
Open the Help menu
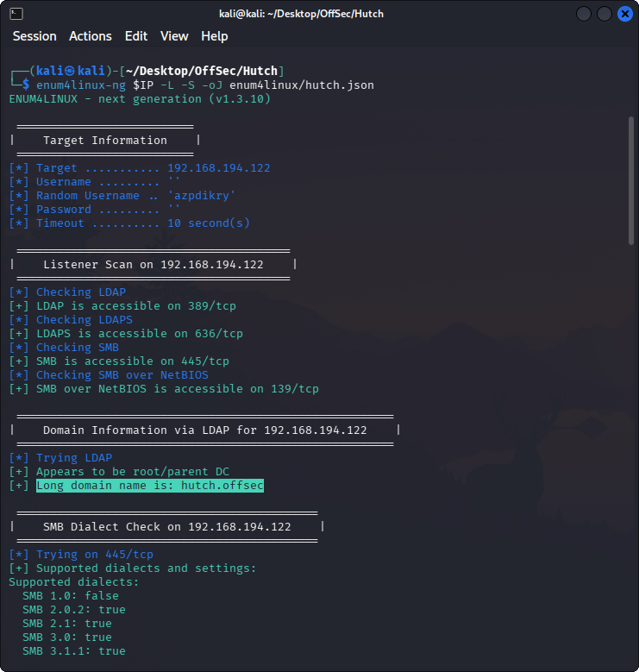click(x=215, y=36)
